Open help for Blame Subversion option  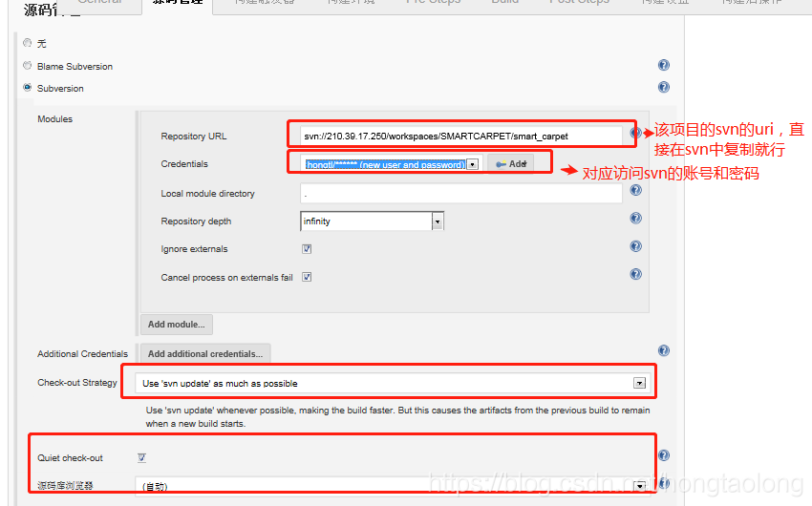coord(663,65)
